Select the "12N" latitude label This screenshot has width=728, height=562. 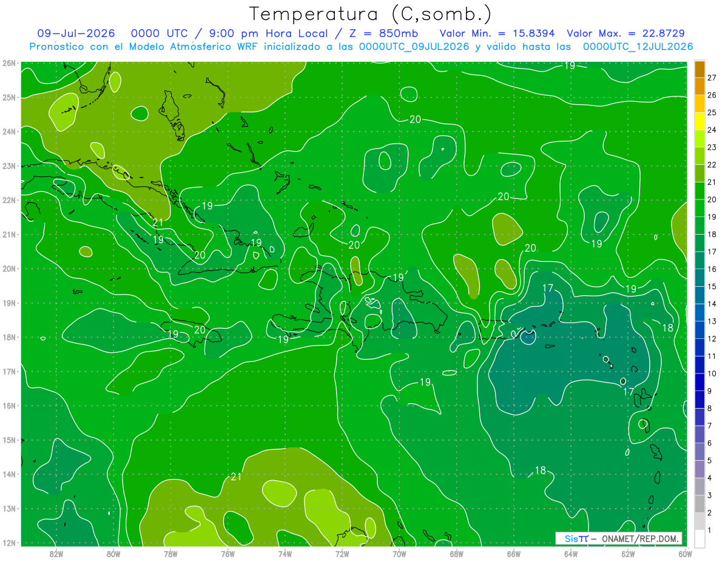[8, 543]
